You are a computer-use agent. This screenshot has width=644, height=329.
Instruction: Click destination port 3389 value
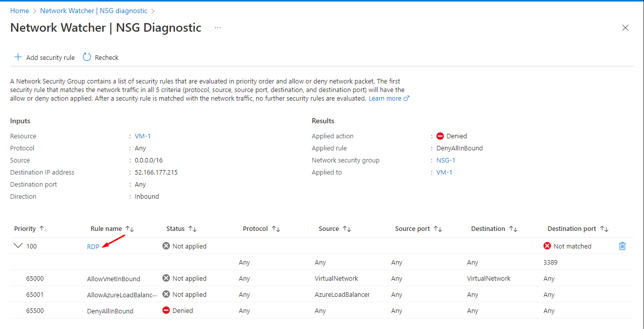click(x=550, y=262)
